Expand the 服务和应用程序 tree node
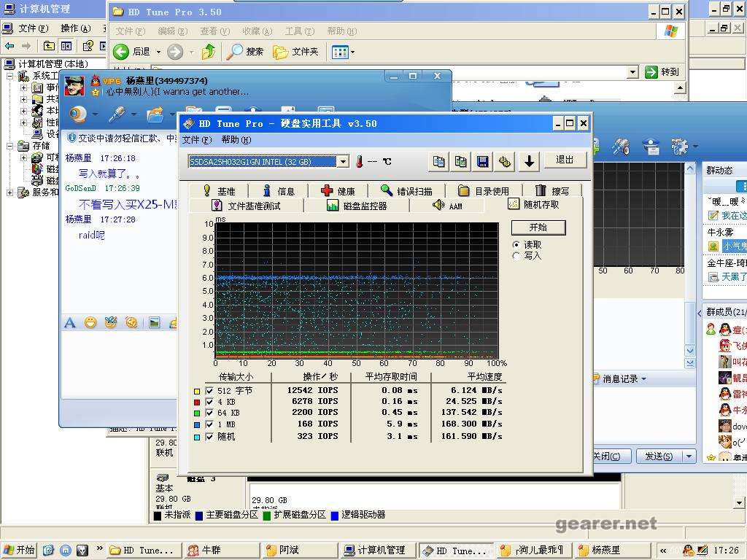 coord(9,192)
